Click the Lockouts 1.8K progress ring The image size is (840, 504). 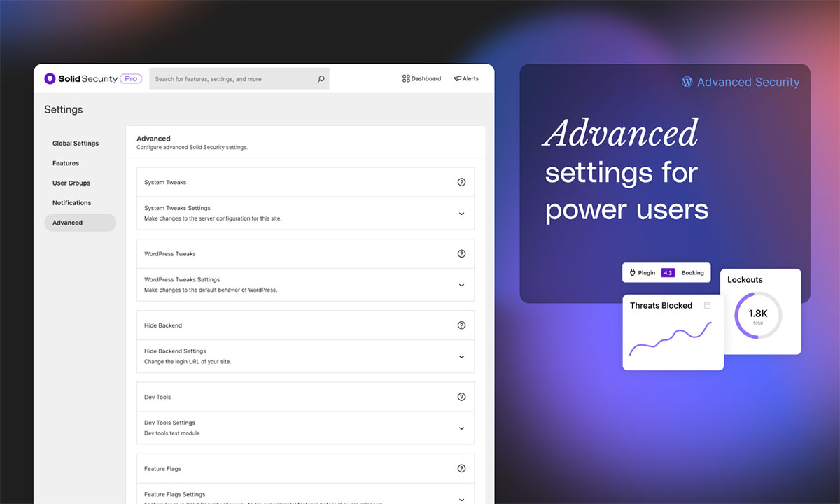[757, 315]
